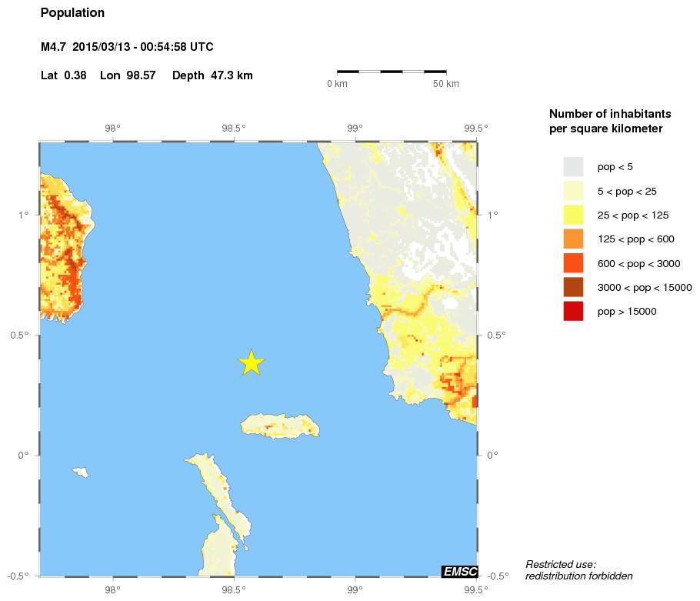Click the 'M4.7' event date and time line
Screen dimensions: 700x601
pyautogui.click(x=127, y=48)
